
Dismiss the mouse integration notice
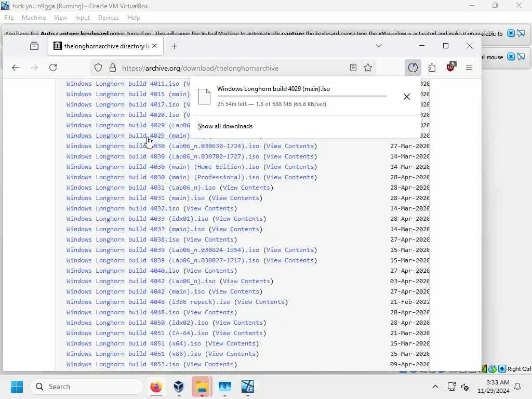coord(511,57)
